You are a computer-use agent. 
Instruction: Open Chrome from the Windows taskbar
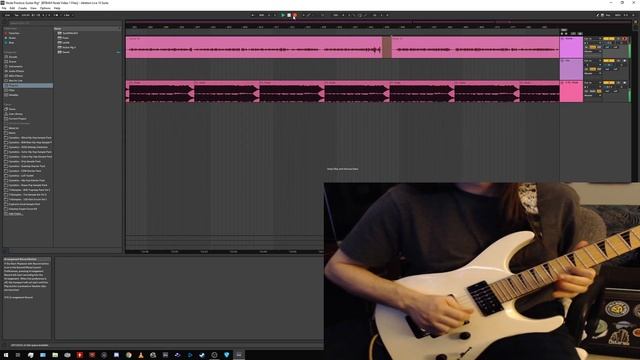(x=129, y=355)
